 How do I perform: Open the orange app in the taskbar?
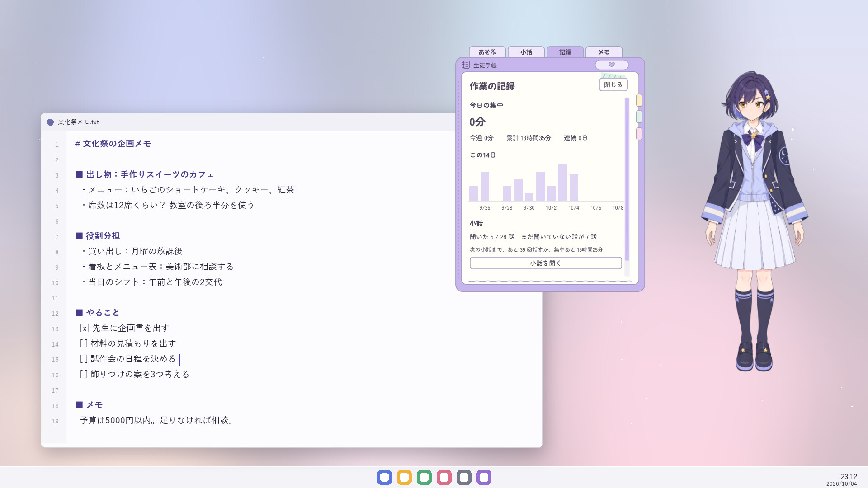404,477
